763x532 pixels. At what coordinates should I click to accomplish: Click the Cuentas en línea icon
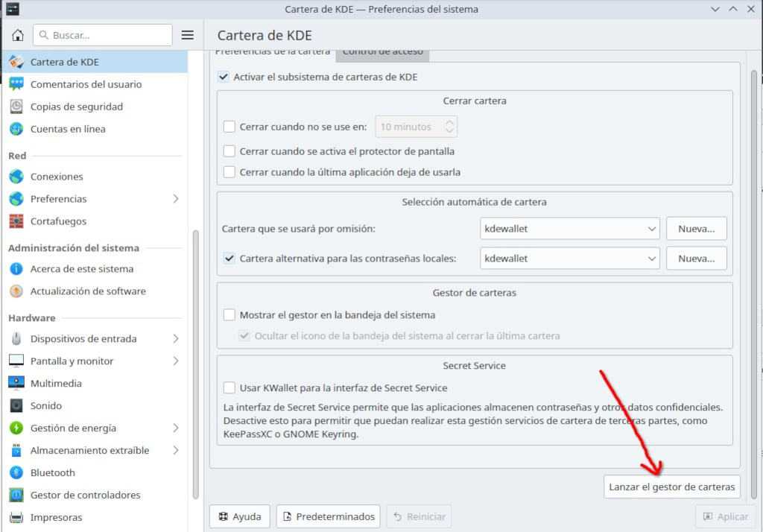coord(16,129)
